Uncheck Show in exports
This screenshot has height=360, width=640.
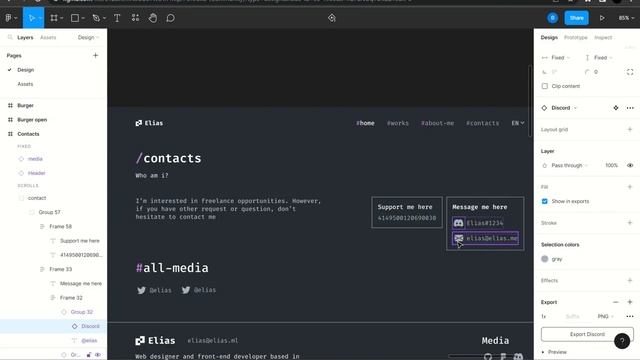coord(544,201)
